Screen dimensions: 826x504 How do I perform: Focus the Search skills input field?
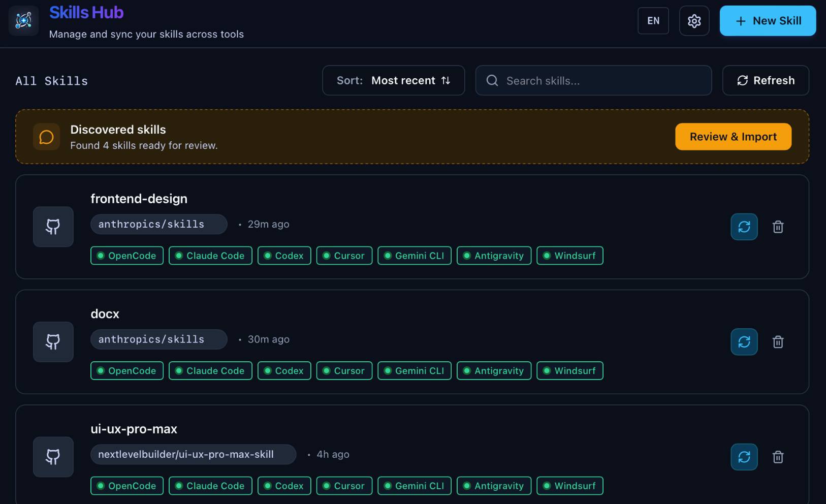coord(599,81)
